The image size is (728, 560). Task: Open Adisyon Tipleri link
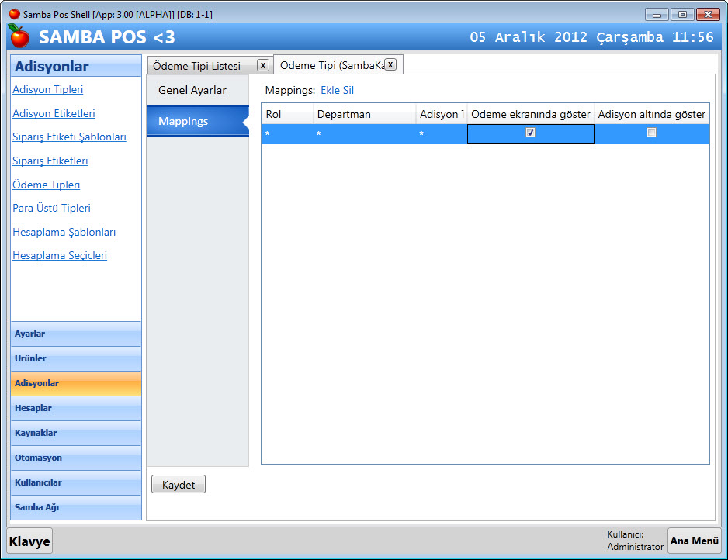(47, 89)
